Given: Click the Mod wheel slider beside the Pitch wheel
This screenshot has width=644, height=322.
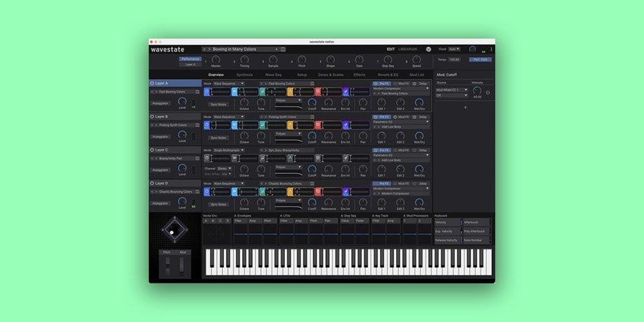Looking at the screenshot, I should pos(182,265).
